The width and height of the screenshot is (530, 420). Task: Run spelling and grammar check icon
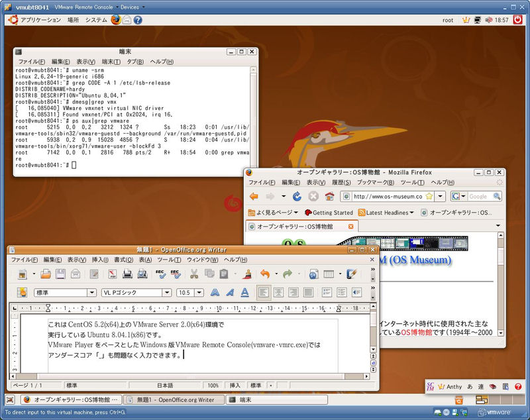160,274
